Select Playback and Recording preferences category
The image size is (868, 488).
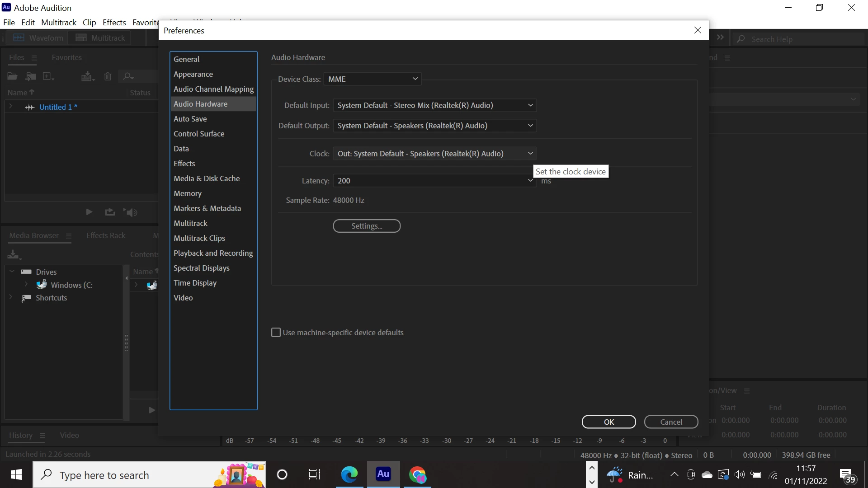coord(213,253)
